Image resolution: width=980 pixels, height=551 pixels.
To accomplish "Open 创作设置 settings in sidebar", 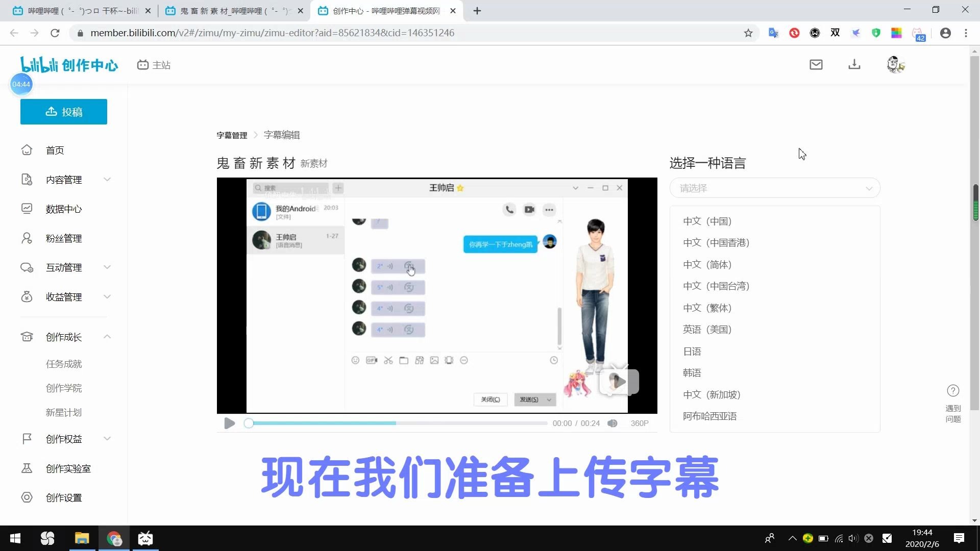I will tap(63, 497).
